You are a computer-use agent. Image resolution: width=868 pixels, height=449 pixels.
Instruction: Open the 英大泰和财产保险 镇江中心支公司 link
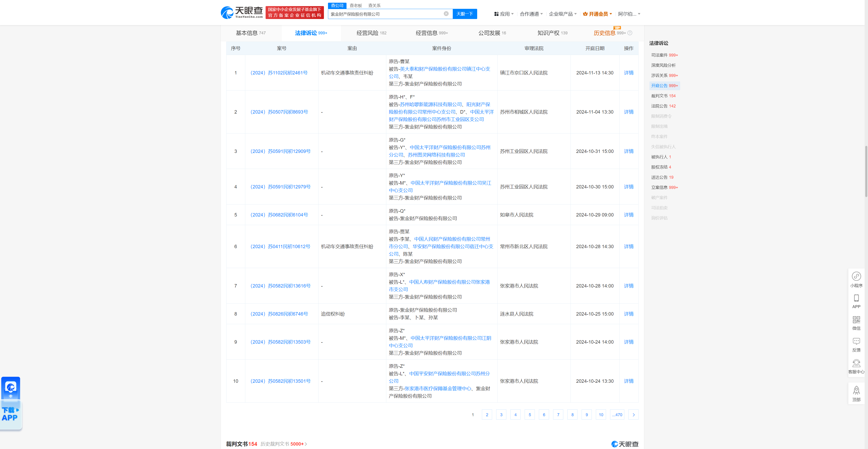pyautogui.click(x=439, y=72)
